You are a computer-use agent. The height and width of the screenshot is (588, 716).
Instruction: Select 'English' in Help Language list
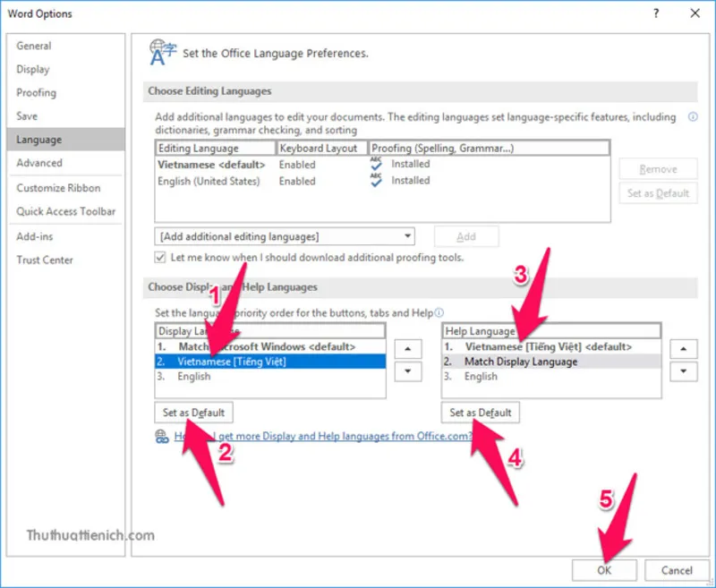click(x=551, y=376)
